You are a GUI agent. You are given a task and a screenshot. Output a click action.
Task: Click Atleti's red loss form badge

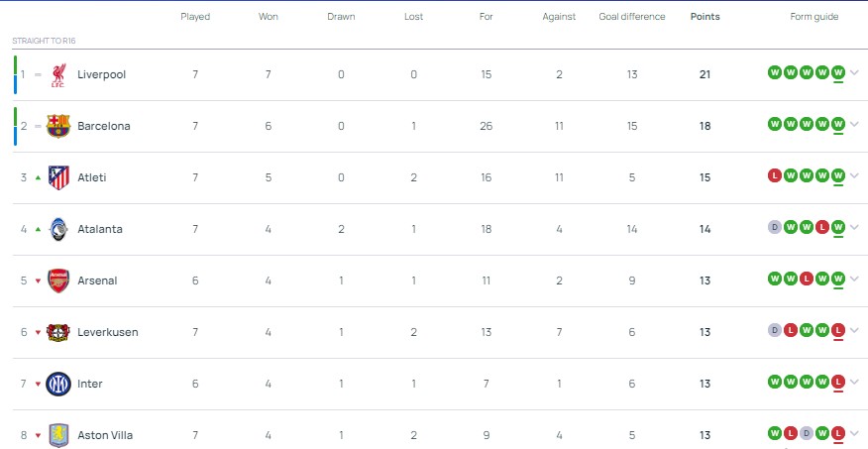coord(775,175)
